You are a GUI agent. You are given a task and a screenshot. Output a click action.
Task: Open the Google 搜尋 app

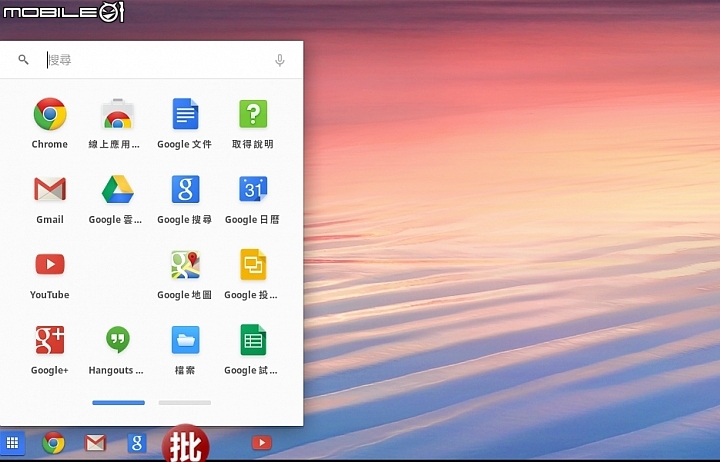click(185, 189)
